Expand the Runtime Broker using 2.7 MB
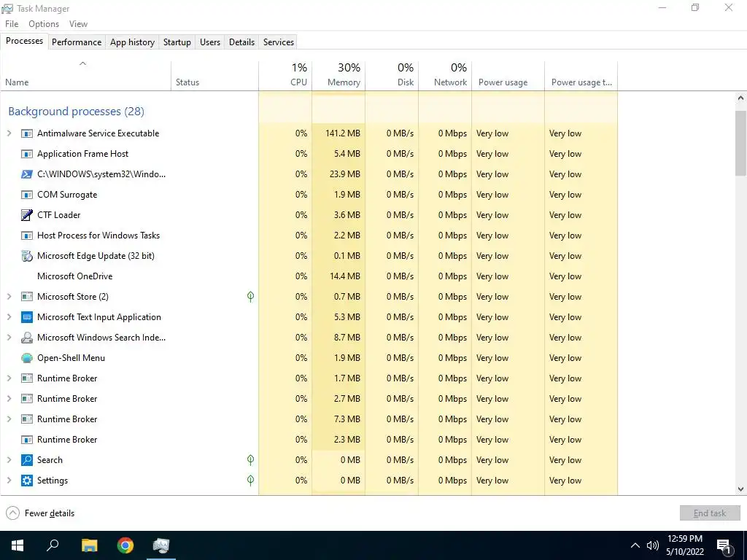 click(x=9, y=399)
